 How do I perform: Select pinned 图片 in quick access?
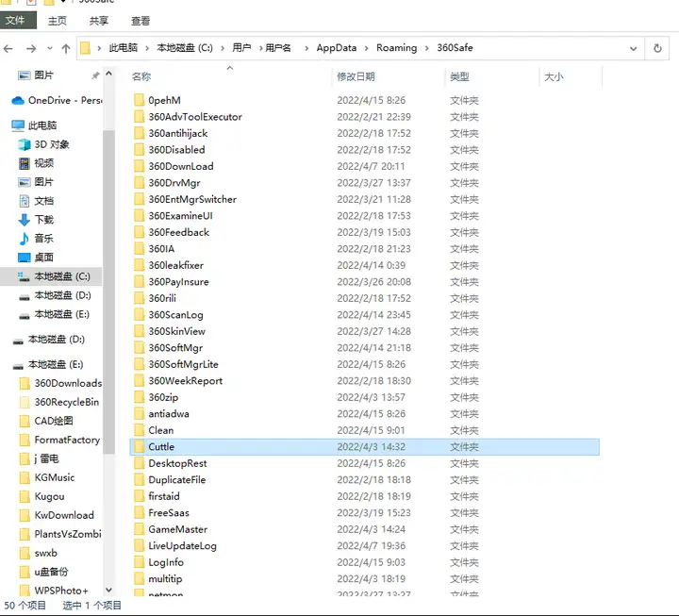point(43,75)
